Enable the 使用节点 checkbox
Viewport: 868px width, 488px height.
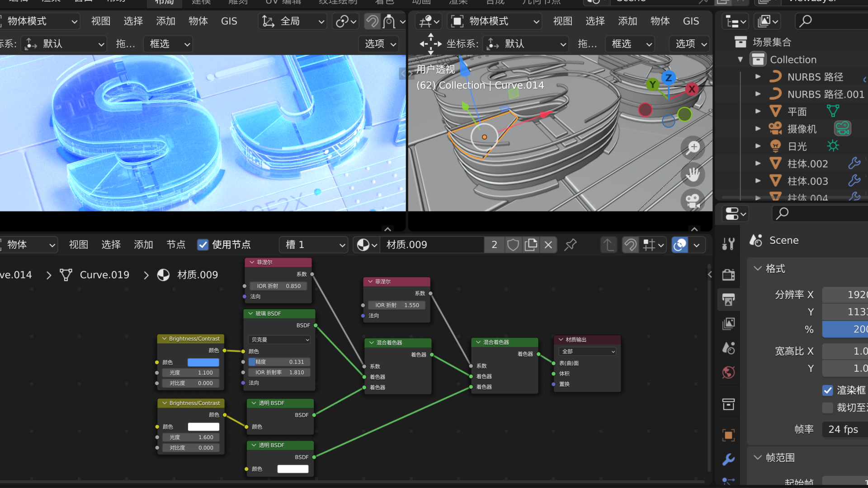pos(203,244)
